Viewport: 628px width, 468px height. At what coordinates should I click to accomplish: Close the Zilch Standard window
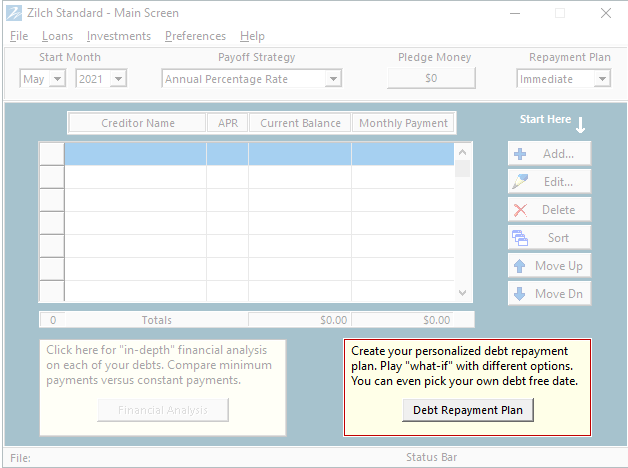click(x=606, y=13)
